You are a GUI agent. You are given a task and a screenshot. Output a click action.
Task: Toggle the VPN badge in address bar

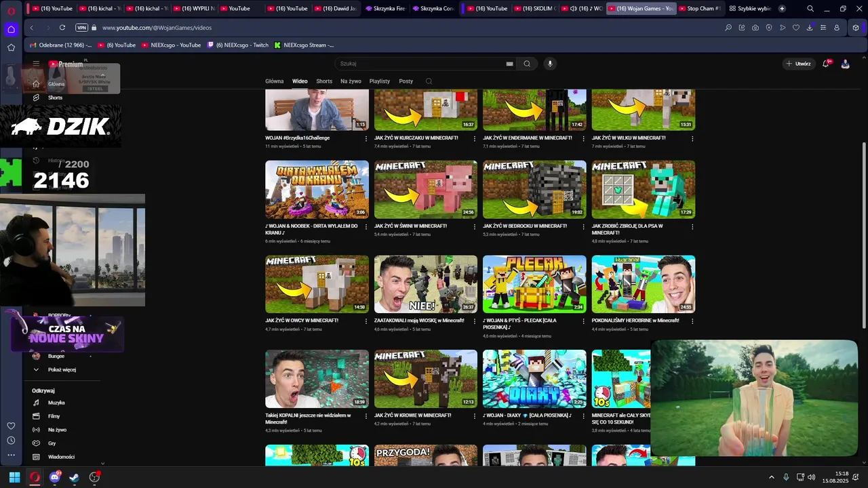pyautogui.click(x=82, y=28)
